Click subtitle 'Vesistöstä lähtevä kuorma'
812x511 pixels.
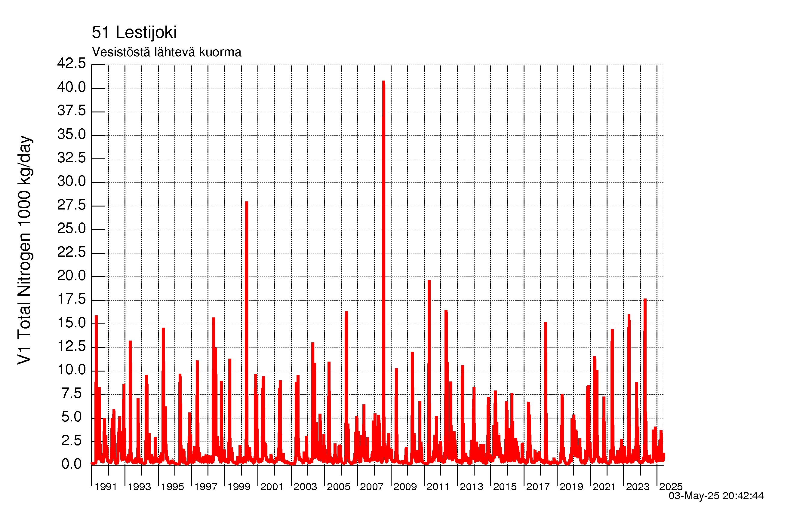click(x=167, y=52)
